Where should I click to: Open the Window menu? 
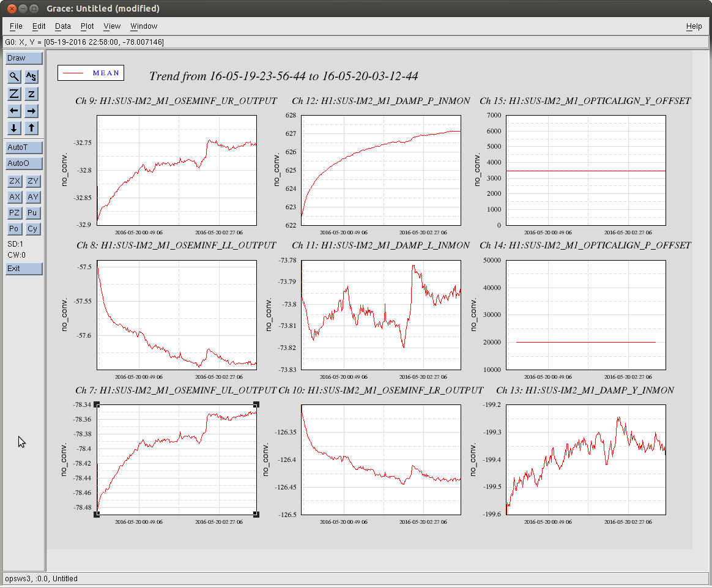click(144, 26)
